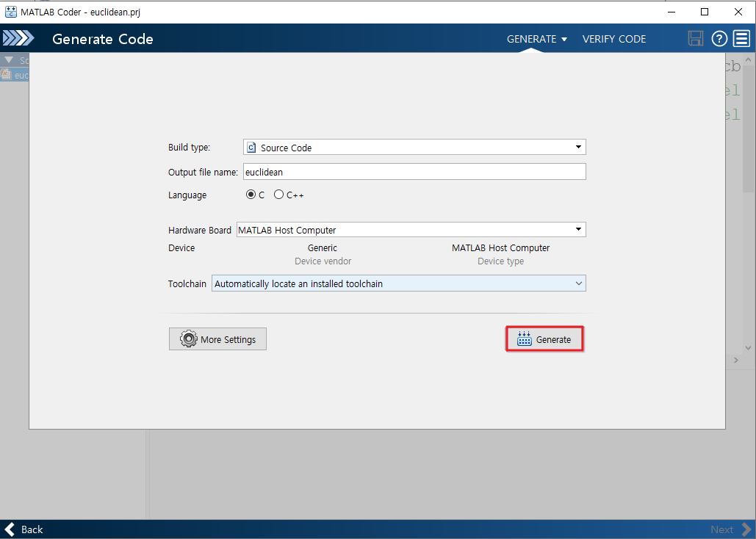Click the euc file icon in sidebar
This screenshot has width=756, height=539.
pos(6,74)
